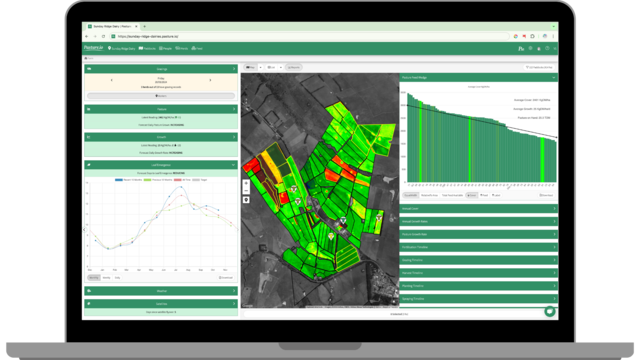Click the Leaf Emergence leaf icon

tap(89, 165)
